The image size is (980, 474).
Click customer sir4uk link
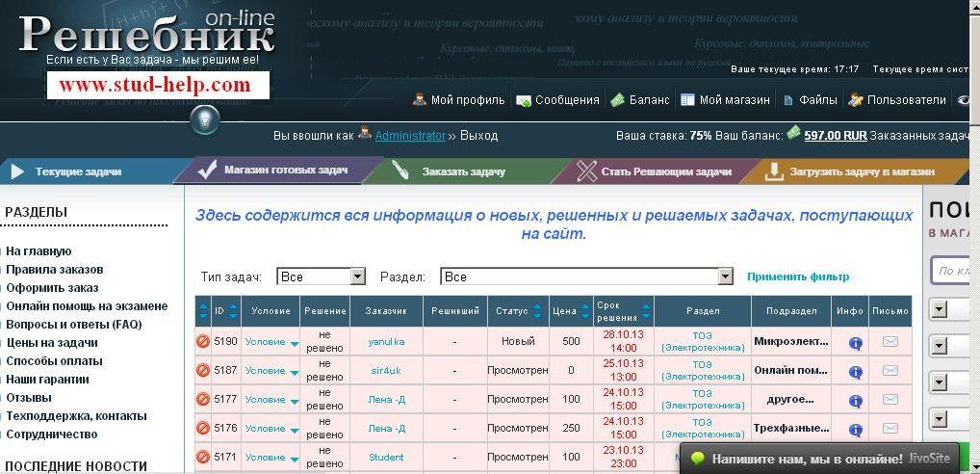tap(386, 370)
